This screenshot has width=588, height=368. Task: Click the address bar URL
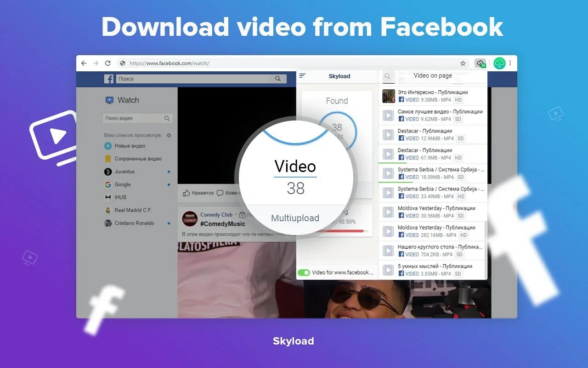(170, 63)
